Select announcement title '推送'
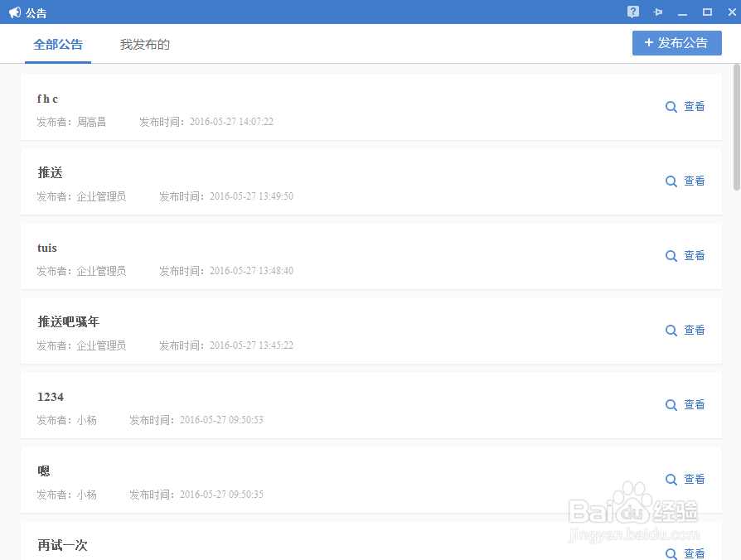 point(50,173)
